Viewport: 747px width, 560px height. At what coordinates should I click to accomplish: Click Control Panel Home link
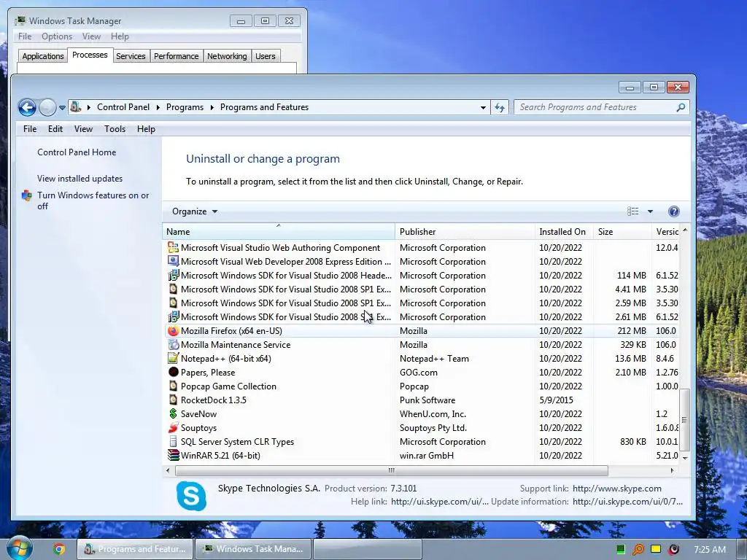click(x=77, y=152)
